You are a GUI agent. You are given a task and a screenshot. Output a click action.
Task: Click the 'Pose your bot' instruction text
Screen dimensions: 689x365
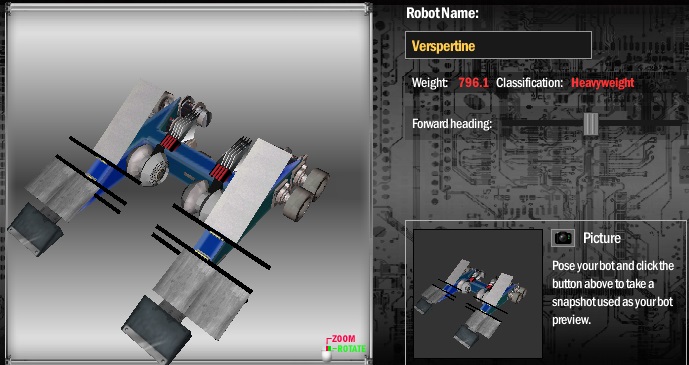coord(613,293)
